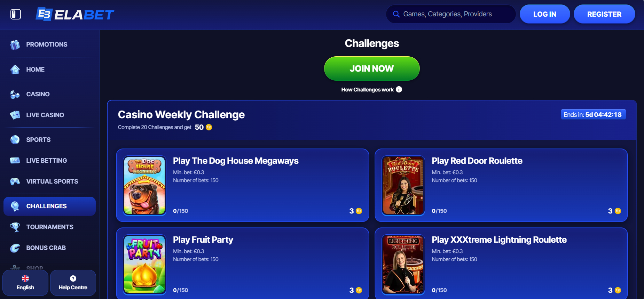644x299 pixels.
Task: Click the Promotions gift icon
Action: click(x=15, y=45)
